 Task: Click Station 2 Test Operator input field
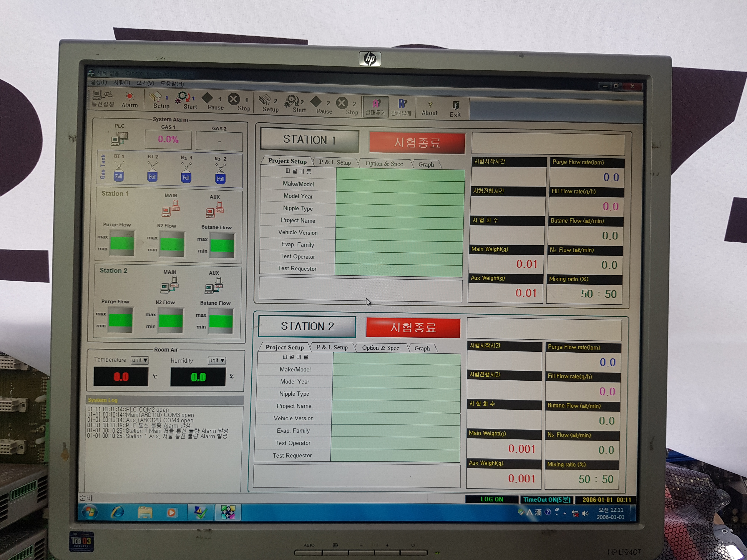pyautogui.click(x=395, y=444)
